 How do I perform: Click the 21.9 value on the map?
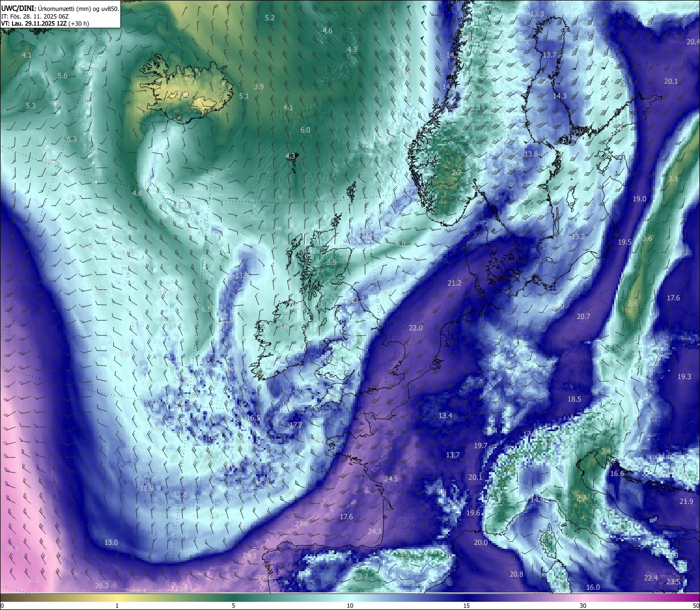pyautogui.click(x=686, y=502)
